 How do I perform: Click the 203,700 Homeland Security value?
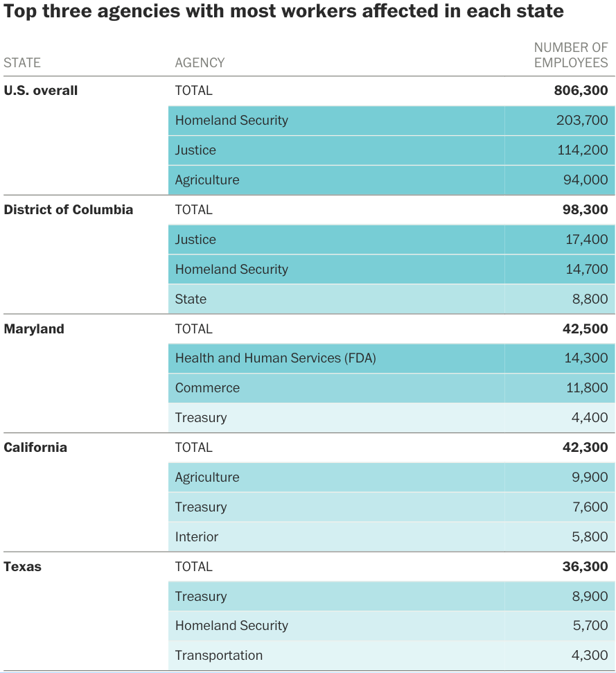click(x=582, y=121)
